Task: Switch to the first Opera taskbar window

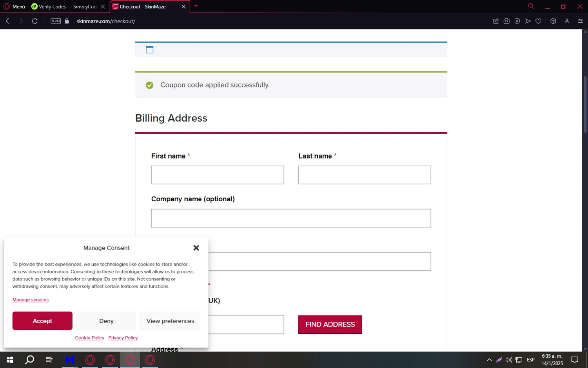Action: [90, 360]
